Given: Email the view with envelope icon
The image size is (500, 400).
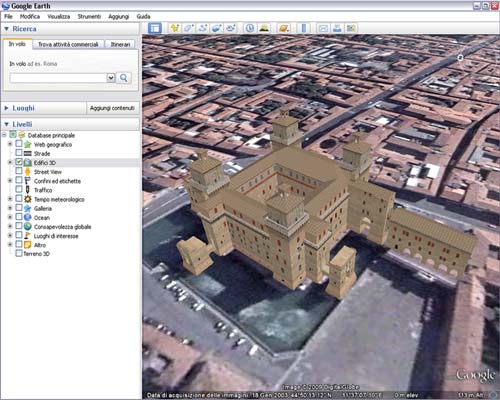Looking at the screenshot, I should 323,28.
